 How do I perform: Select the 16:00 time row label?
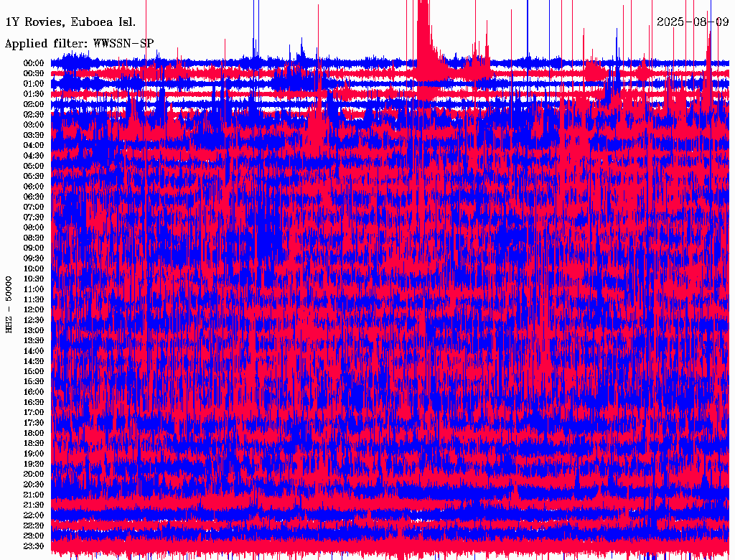33,392
